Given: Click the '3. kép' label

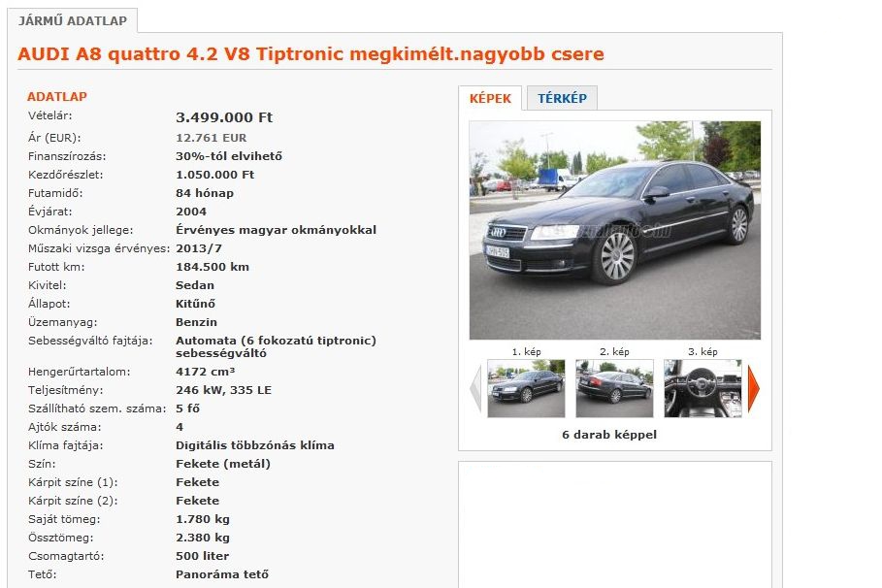Looking at the screenshot, I should click(702, 351).
